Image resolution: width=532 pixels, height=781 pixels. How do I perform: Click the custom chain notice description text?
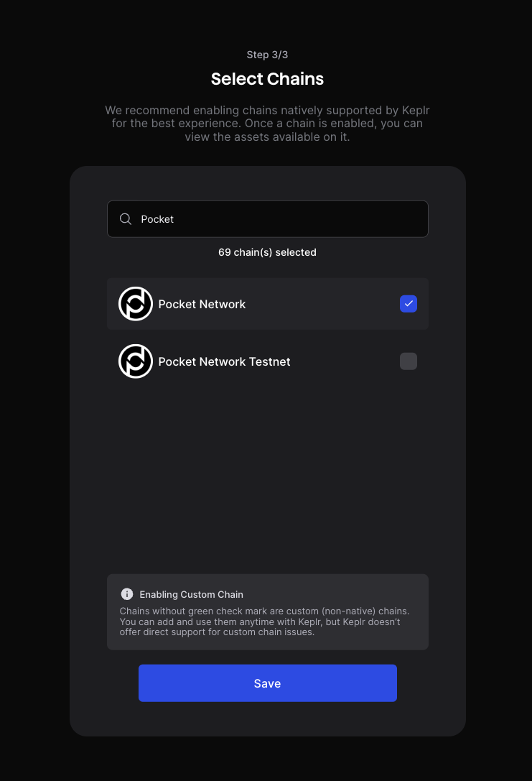coord(264,621)
